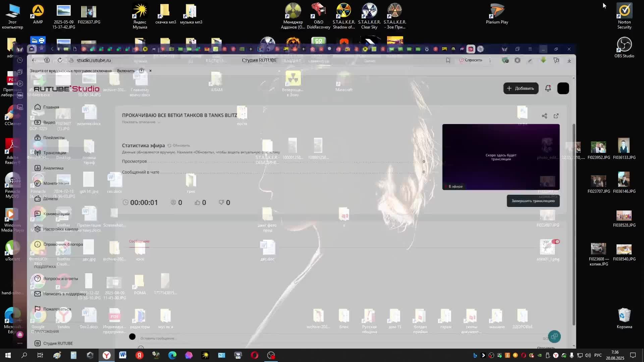The width and height of the screenshot is (644, 362).
Task: Open the Добавить dropdown button
Action: 521,88
